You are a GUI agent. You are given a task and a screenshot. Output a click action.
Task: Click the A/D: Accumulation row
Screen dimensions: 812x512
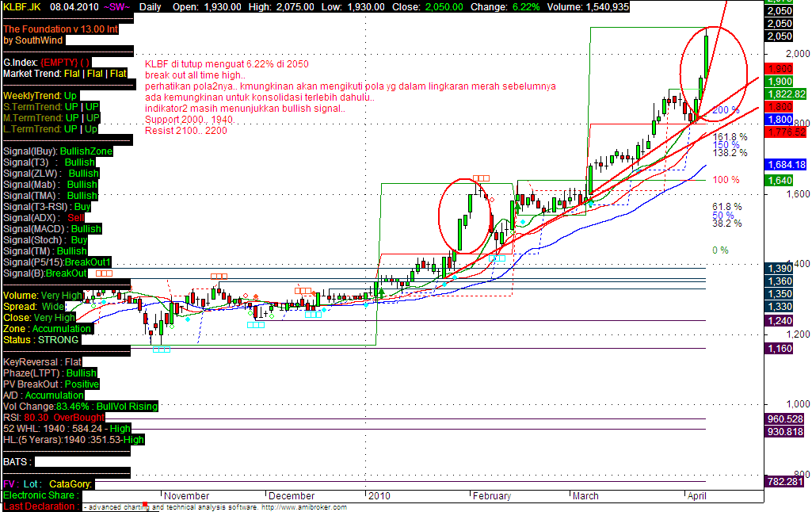coord(44,395)
